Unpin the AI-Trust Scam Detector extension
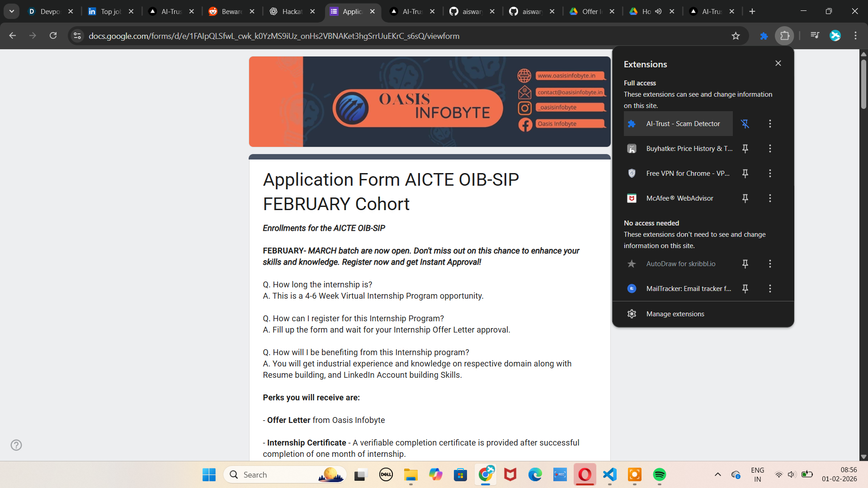Screen dimensions: 868x488 745,124
